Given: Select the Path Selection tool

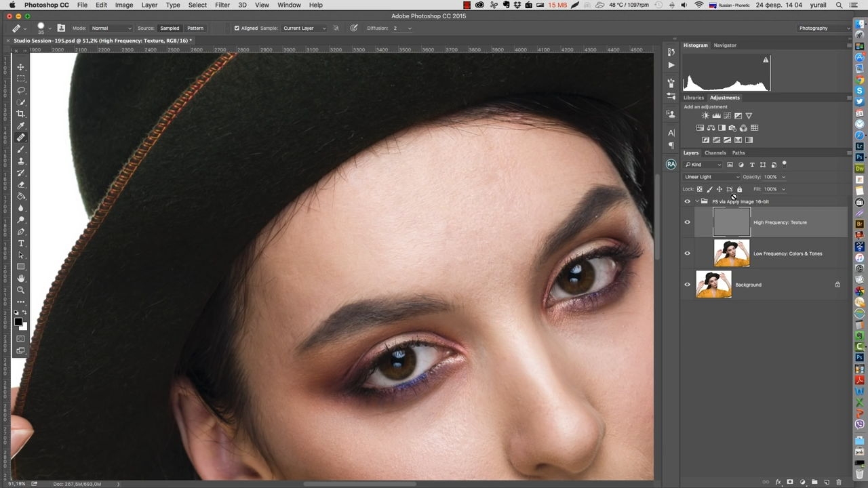Looking at the screenshot, I should pos(21,255).
